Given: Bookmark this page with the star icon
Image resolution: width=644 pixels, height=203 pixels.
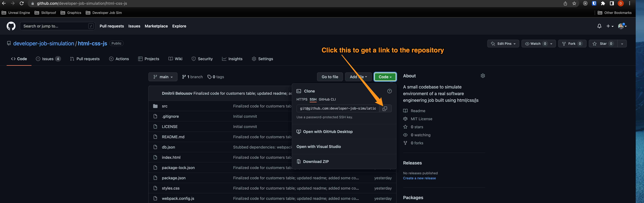Looking at the screenshot, I should 574,3.
